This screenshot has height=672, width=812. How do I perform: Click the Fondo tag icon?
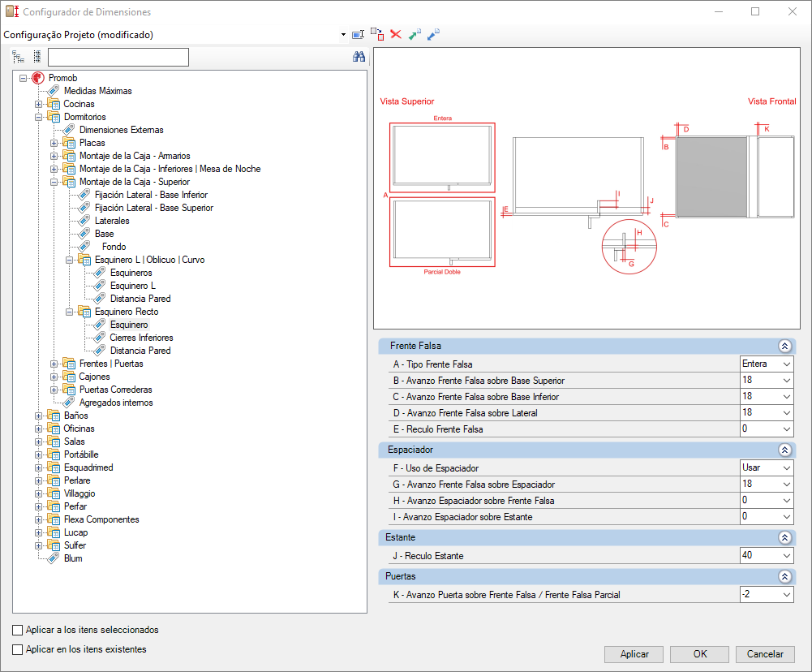(x=84, y=247)
